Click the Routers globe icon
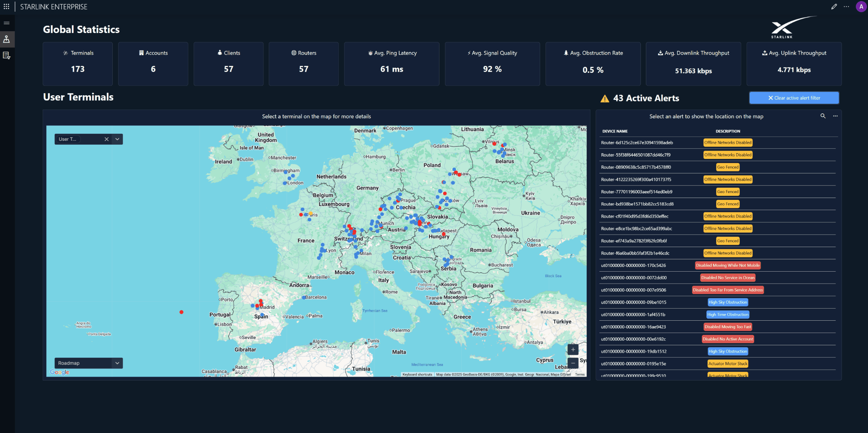This screenshot has height=433, width=868. [293, 53]
